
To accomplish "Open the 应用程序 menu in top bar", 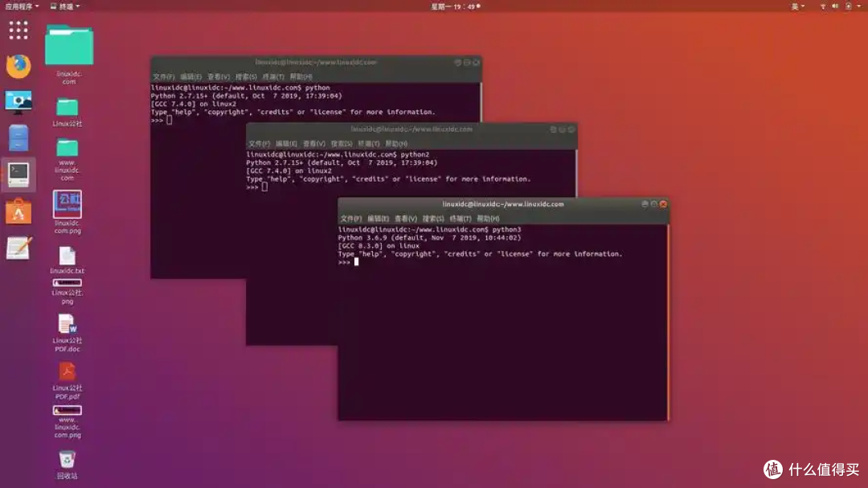I will point(22,6).
